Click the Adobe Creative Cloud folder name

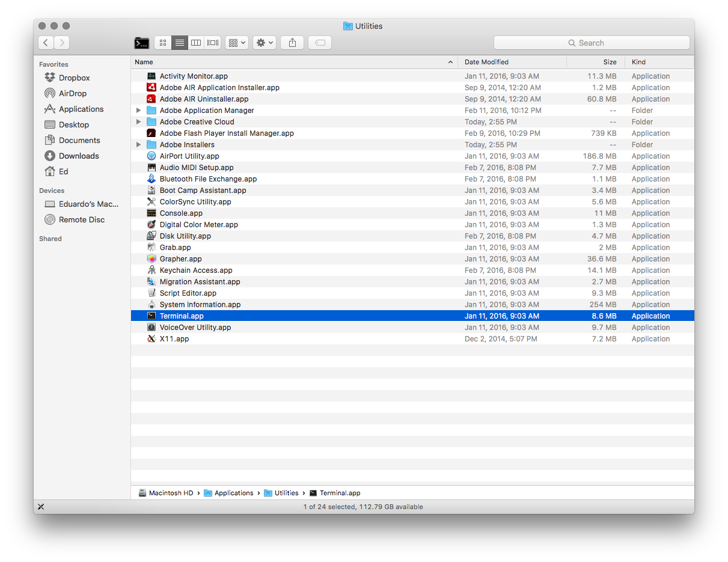pyautogui.click(x=197, y=122)
